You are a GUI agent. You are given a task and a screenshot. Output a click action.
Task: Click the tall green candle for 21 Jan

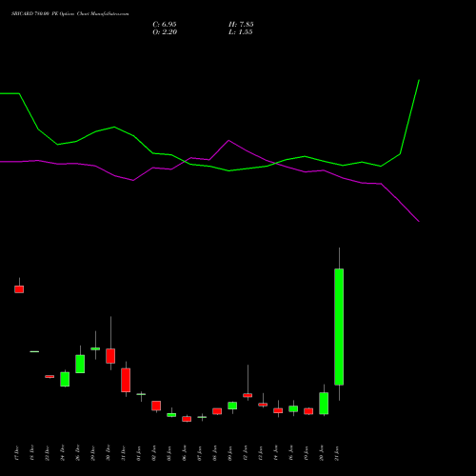pyautogui.click(x=339, y=327)
